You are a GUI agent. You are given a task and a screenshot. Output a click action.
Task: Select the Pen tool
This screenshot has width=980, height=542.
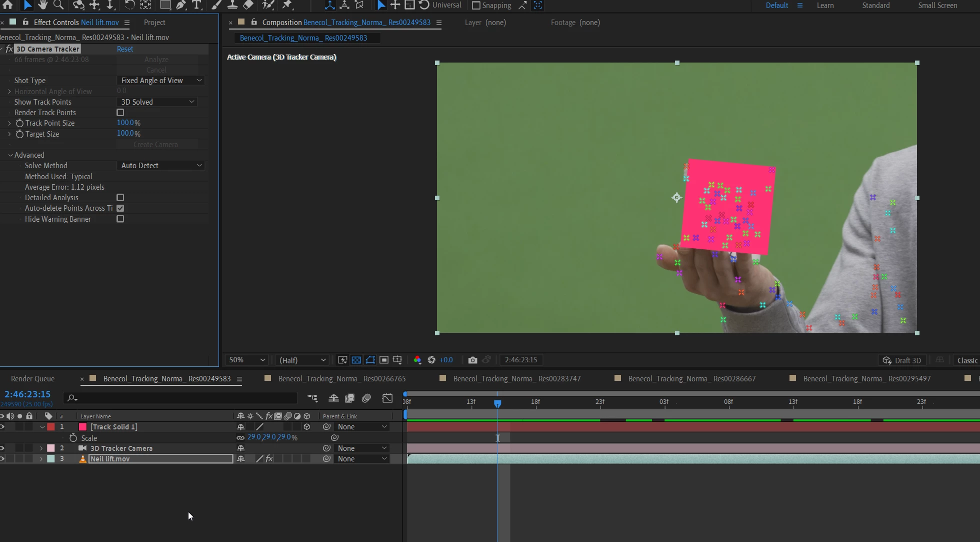click(181, 5)
